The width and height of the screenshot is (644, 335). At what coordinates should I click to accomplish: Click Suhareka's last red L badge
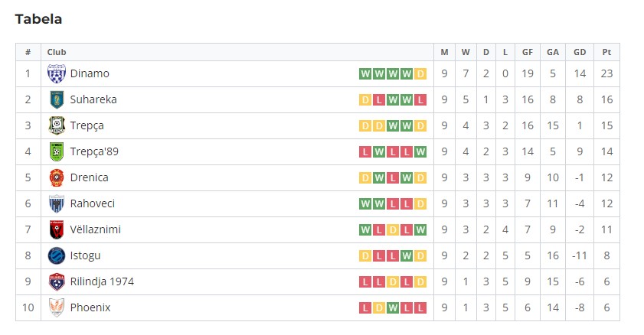click(x=420, y=99)
